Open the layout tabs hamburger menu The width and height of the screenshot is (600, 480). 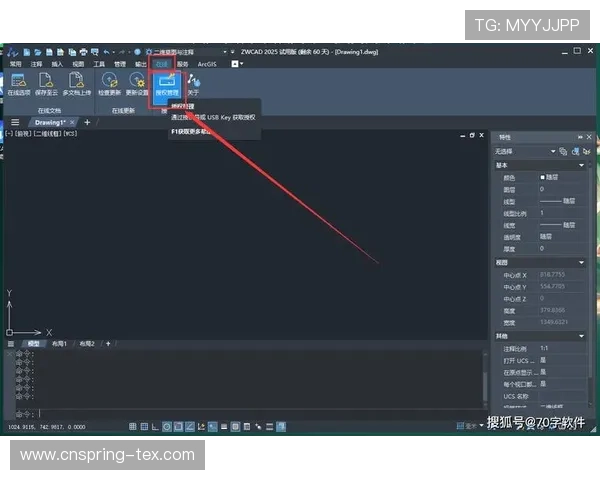tap(11, 344)
